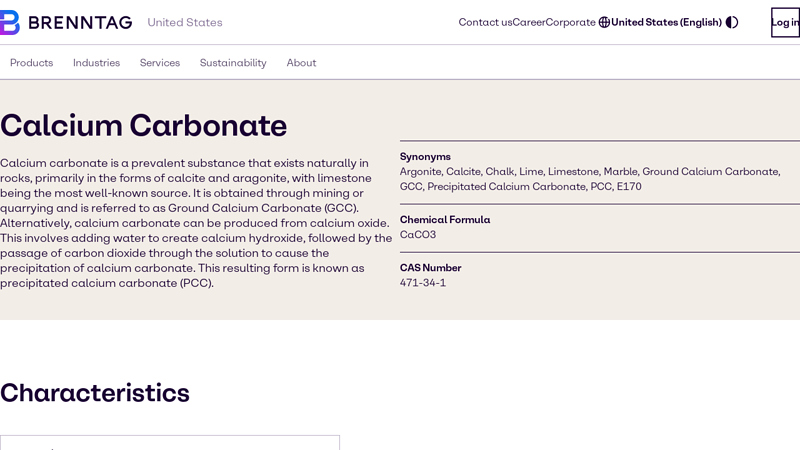
Task: Click the United States region label
Action: coord(185,22)
